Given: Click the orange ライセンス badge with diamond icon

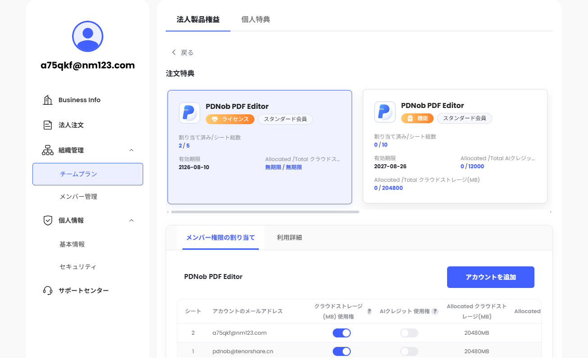Looking at the screenshot, I should [230, 119].
